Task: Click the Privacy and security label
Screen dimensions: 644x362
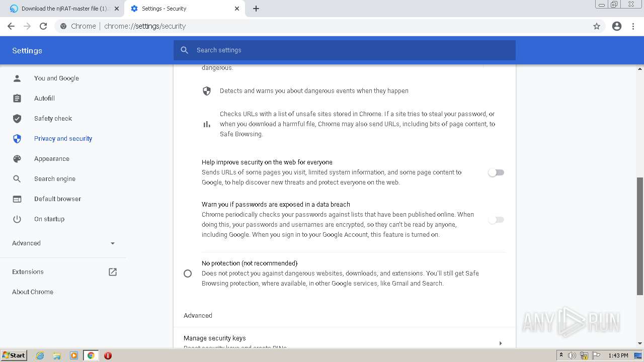Action: (63, 138)
